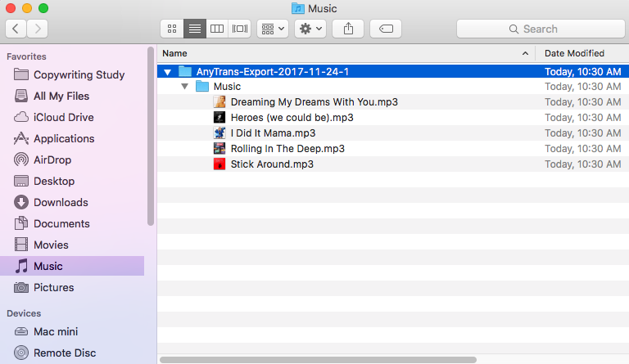Switch to Cover Flow view
This screenshot has height=364, width=629.
240,29
